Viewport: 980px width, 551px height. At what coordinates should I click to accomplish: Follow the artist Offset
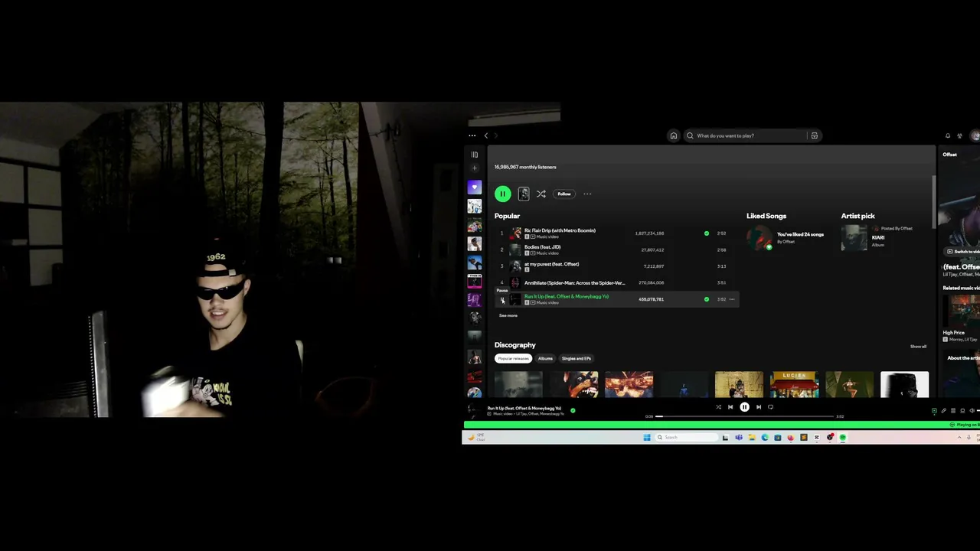pos(564,194)
